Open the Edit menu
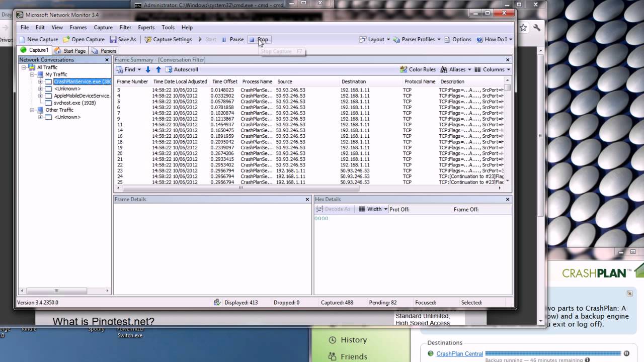Viewport: 644px width, 362px height. pos(40,28)
